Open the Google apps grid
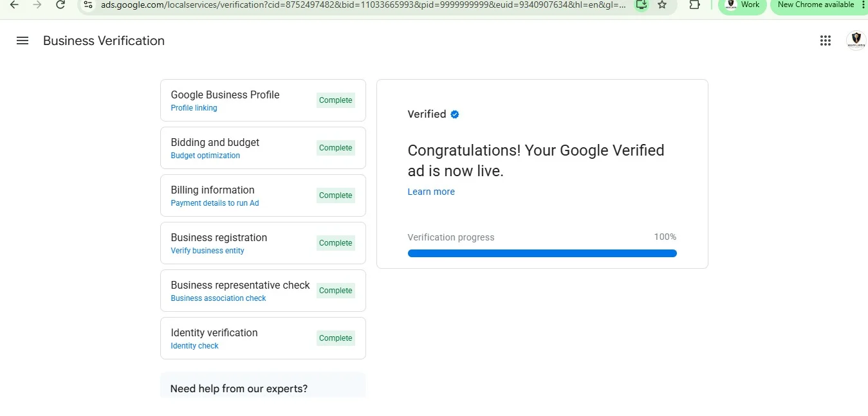Screen dimensions: 868x416 coord(826,41)
